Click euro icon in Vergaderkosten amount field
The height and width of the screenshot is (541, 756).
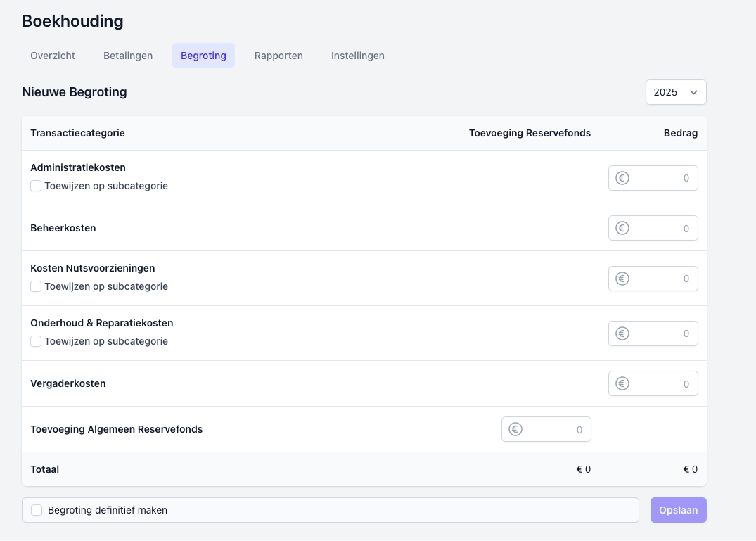(x=622, y=383)
